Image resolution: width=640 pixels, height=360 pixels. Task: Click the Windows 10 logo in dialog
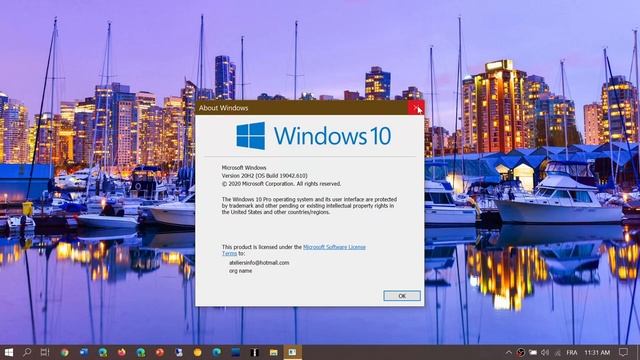coord(313,136)
